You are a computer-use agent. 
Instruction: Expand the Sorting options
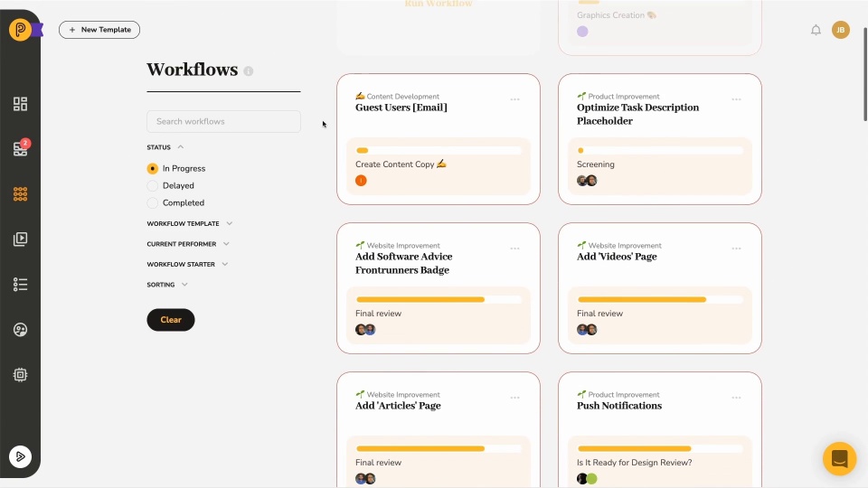[167, 285]
